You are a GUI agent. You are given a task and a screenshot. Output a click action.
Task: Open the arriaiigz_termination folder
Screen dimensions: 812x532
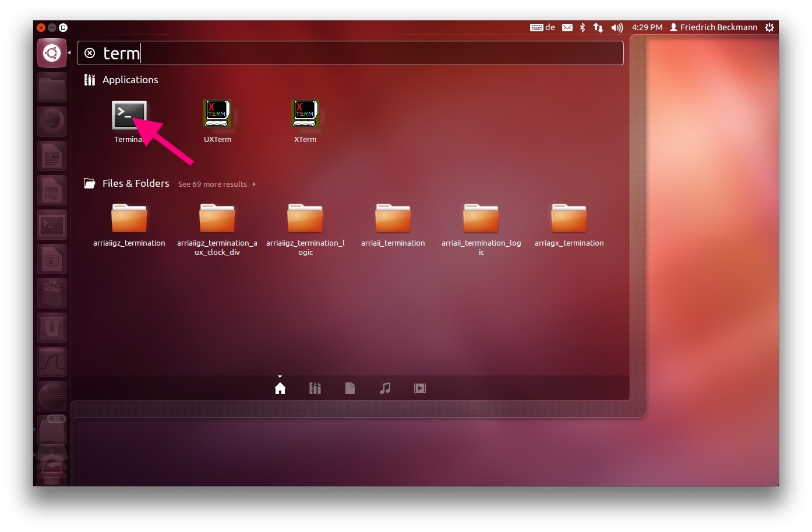[x=129, y=219]
